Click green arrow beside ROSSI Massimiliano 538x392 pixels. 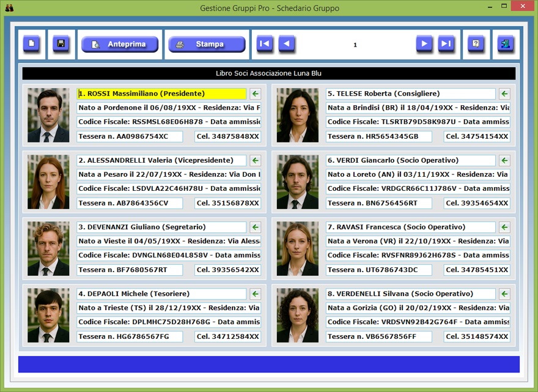[x=256, y=94]
